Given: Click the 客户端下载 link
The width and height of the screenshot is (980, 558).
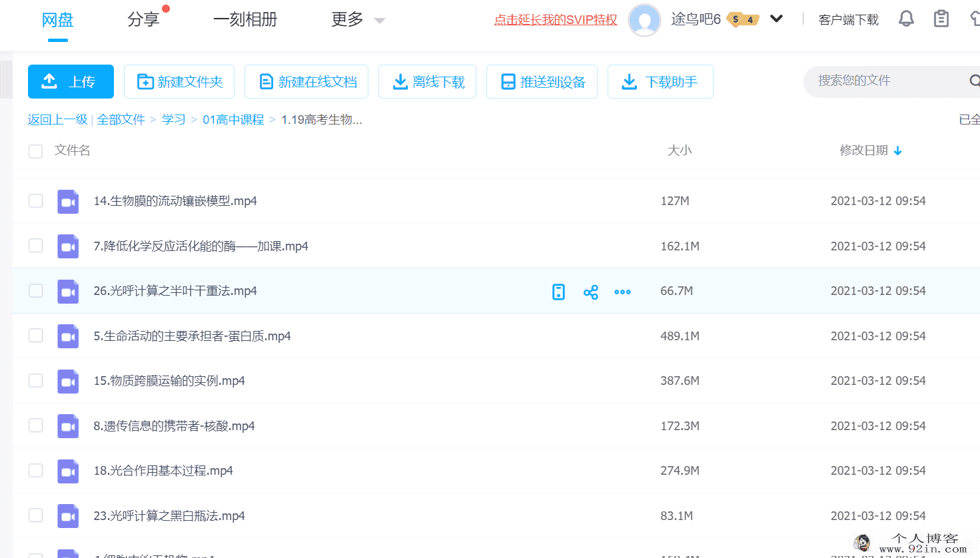Looking at the screenshot, I should coord(849,20).
